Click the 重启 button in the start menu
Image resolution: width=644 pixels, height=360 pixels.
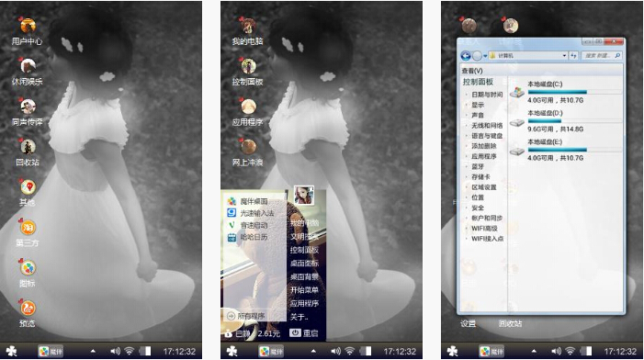304,332
